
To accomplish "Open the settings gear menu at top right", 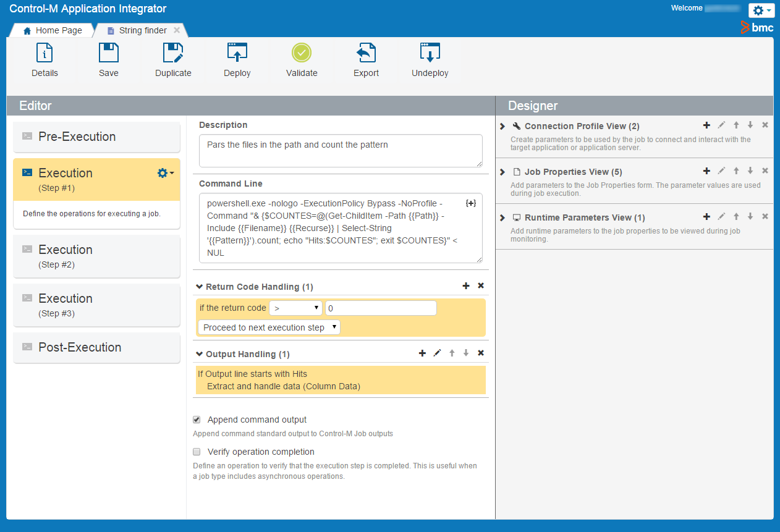I will 761,11.
